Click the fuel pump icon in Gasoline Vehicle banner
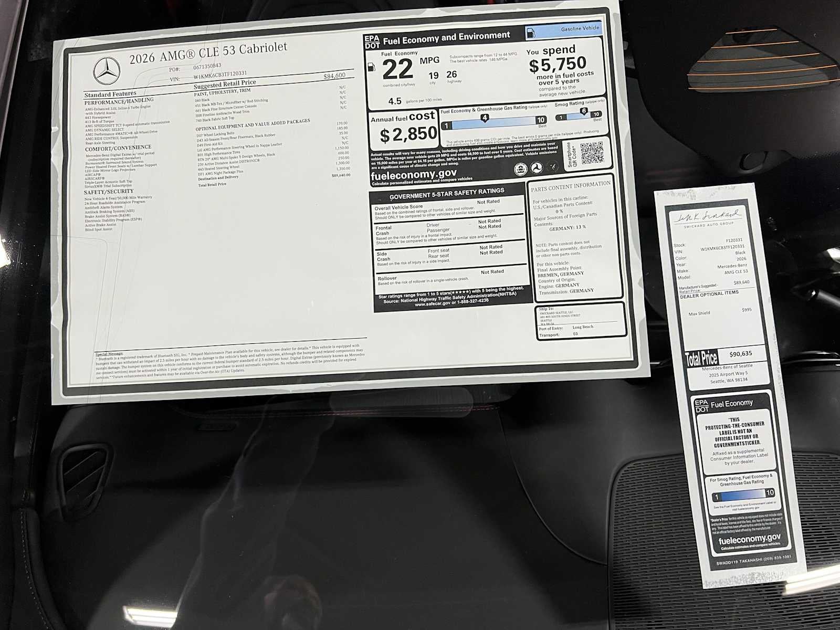 (x=531, y=33)
